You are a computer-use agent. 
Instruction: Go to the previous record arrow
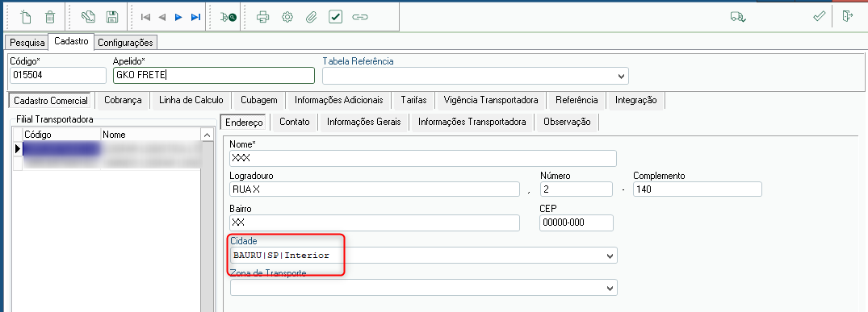[161, 17]
